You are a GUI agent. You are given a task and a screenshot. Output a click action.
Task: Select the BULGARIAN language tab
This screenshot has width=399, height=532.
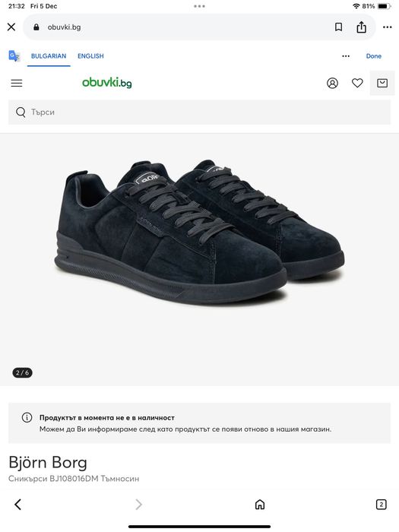click(49, 56)
